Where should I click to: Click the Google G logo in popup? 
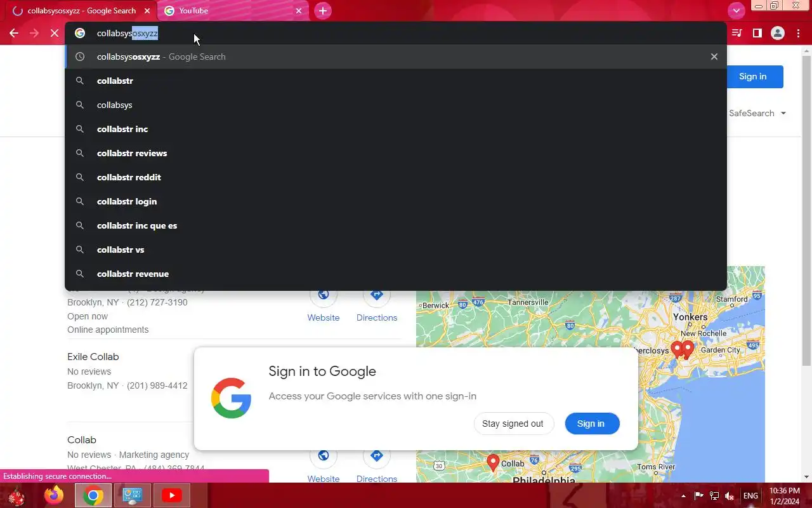(231, 398)
